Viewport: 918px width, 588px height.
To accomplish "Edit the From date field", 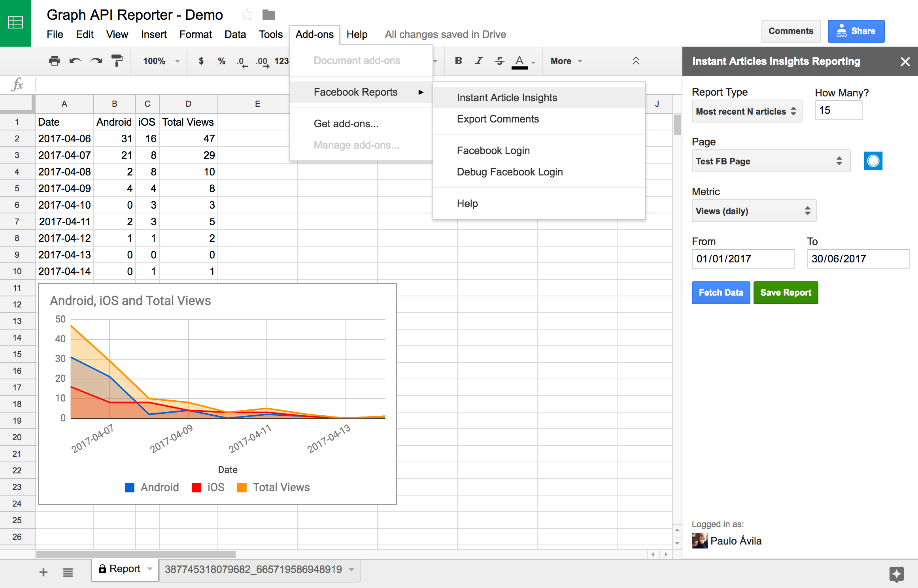I will coord(742,258).
